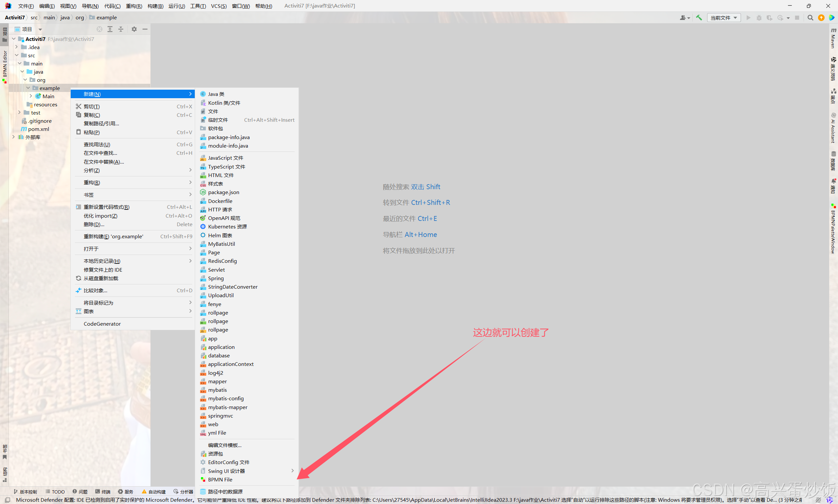
Task: Collapse the src folder node
Action: [x=16, y=55]
